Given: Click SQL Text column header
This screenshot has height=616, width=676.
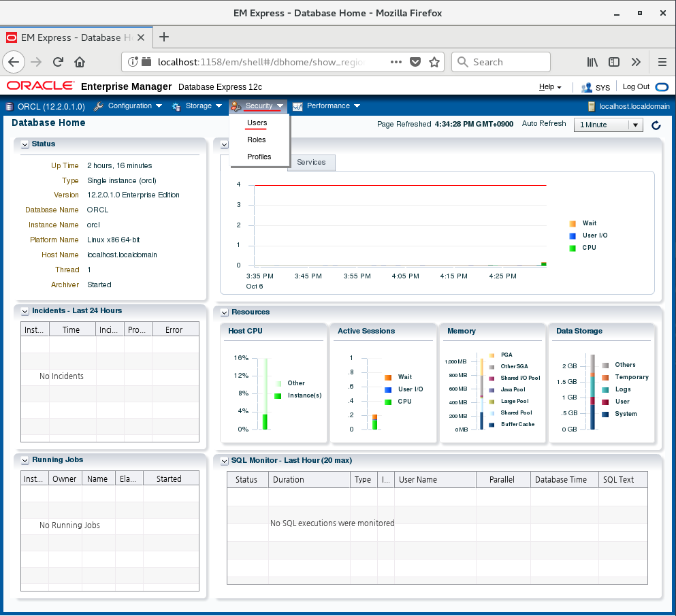Looking at the screenshot, I should coord(623,480).
